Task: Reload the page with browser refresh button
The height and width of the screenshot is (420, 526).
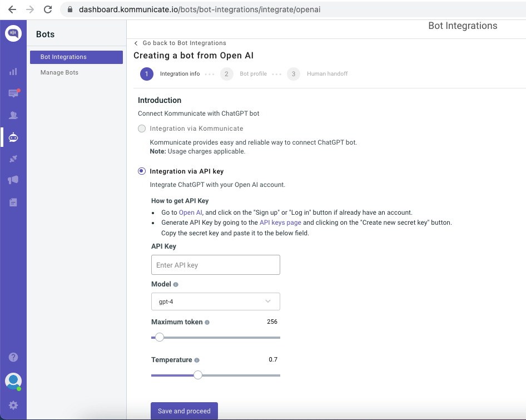Action: tap(48, 9)
